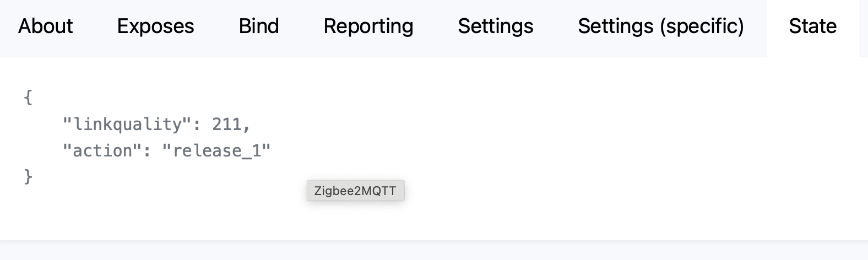Click the active State tab

812,26
